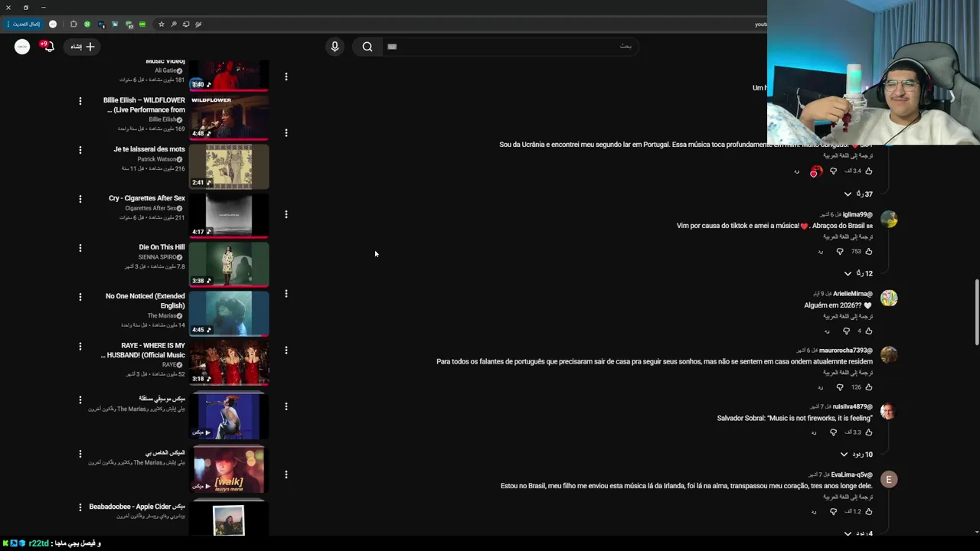
Task: Like the iglima99 comment
Action: pos(868,251)
